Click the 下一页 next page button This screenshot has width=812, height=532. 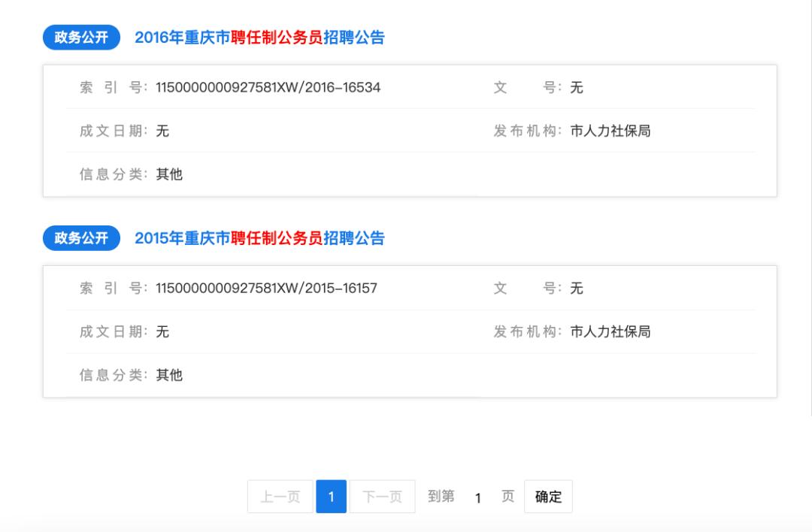point(382,496)
